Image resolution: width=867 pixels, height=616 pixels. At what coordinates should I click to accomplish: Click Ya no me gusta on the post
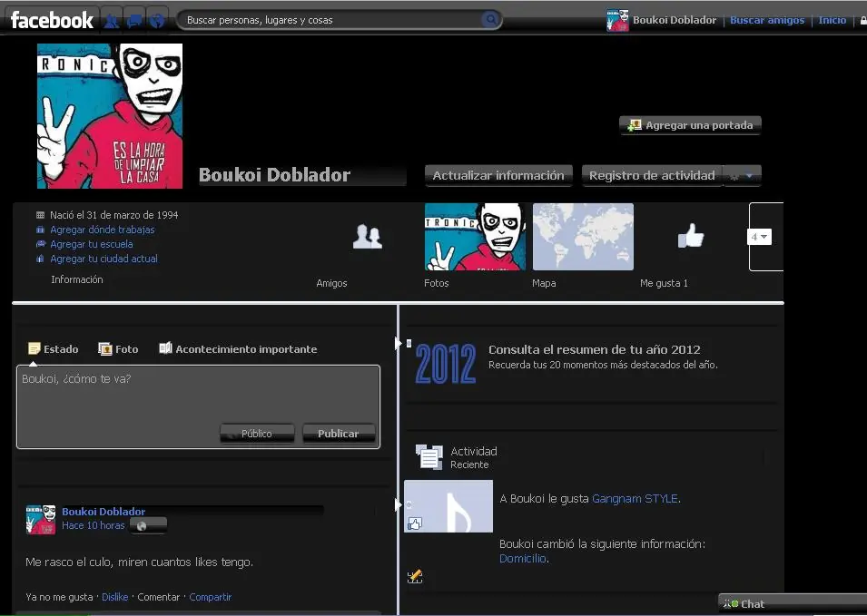(x=59, y=597)
